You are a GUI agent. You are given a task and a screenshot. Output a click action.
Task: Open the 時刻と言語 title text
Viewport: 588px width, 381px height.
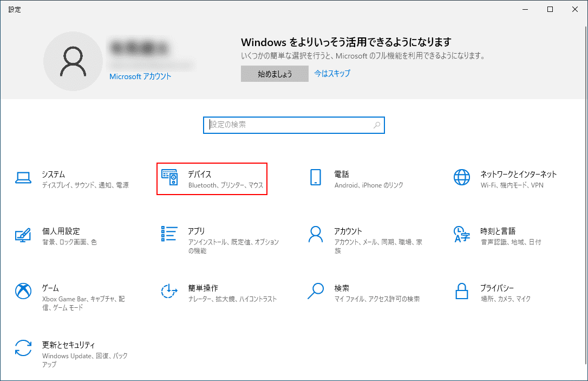498,231
